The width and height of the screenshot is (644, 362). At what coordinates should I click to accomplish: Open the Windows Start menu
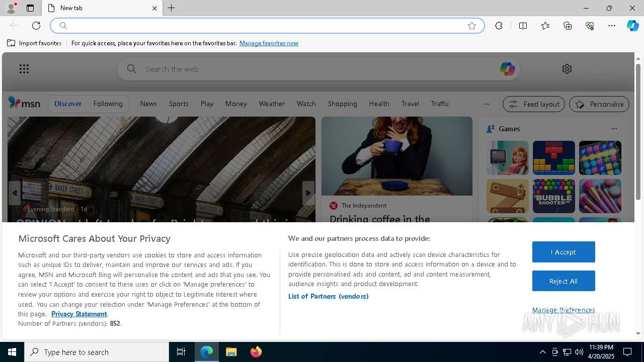[x=12, y=352]
